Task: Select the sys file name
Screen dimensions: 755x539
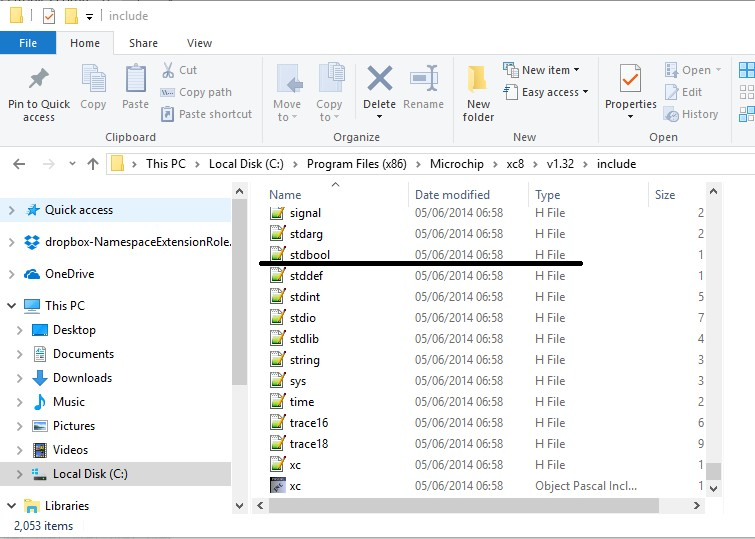Action: (298, 381)
